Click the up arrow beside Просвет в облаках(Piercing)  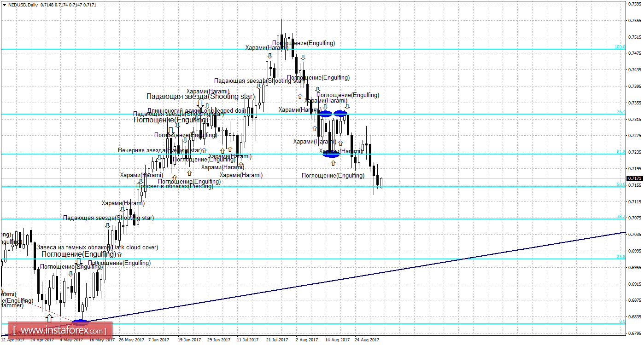point(175,177)
